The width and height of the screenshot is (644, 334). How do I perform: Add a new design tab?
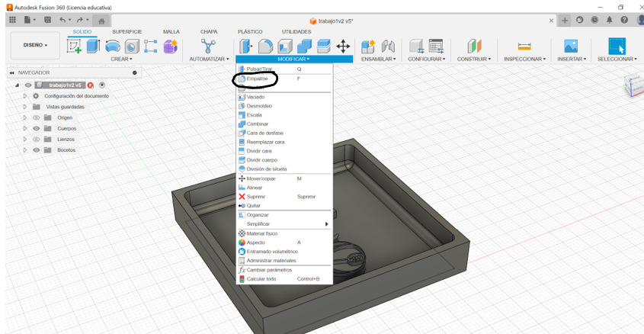565,20
